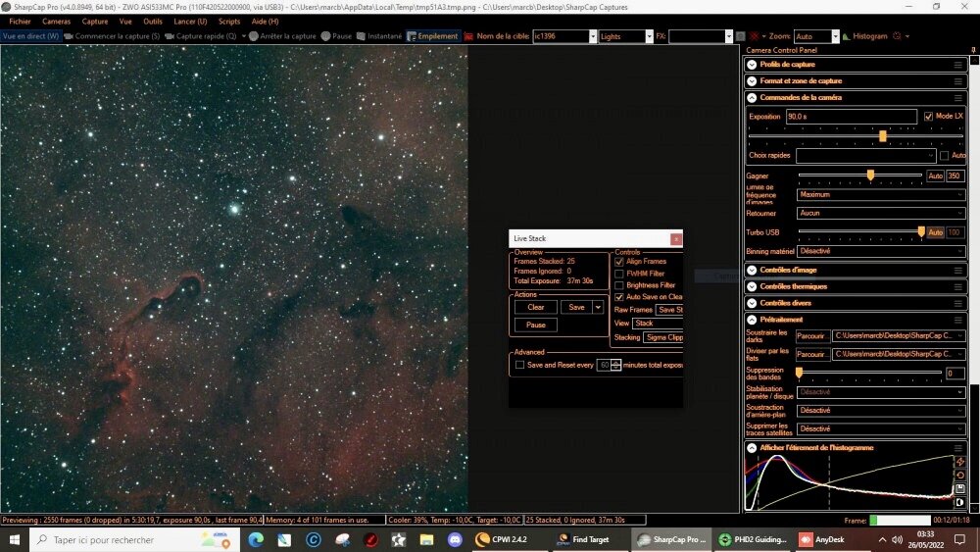Save the histogram stretch via floppy icon
Viewport: 980px width, 552px height.
click(960, 489)
